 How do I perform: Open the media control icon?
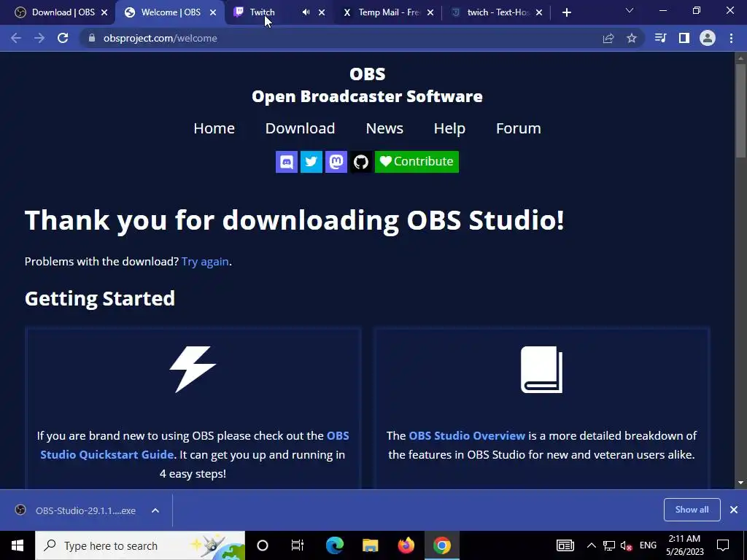click(x=661, y=38)
